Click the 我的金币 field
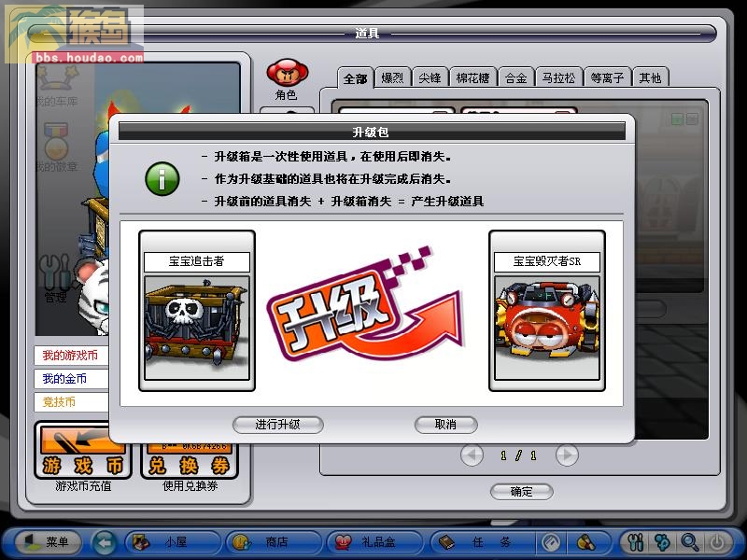Image resolution: width=747 pixels, height=560 pixels. [x=72, y=379]
